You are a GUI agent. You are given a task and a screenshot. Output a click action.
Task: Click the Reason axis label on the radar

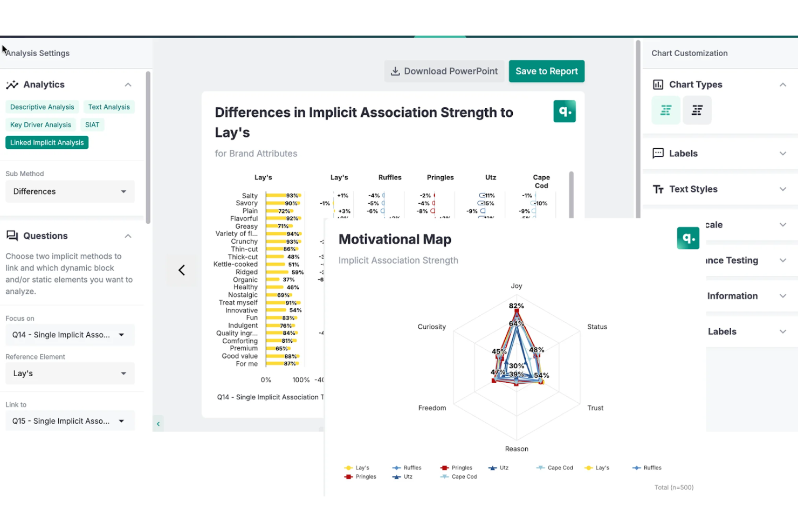tap(517, 449)
